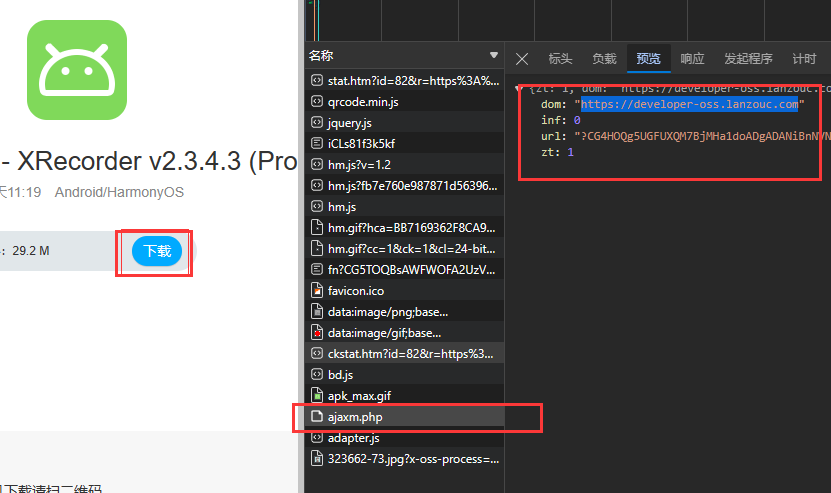
Task: Click the image icon beside 323662-73.jpg
Action: [317, 458]
